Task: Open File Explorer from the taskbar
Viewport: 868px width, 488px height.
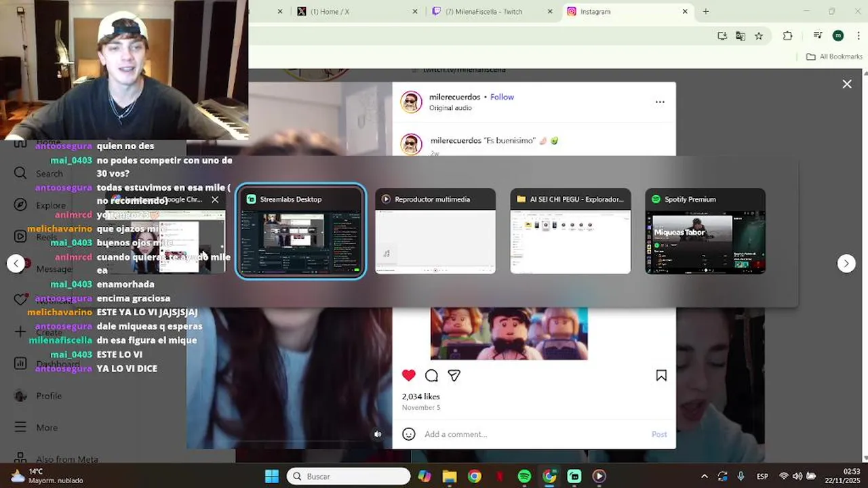Action: coord(450,476)
